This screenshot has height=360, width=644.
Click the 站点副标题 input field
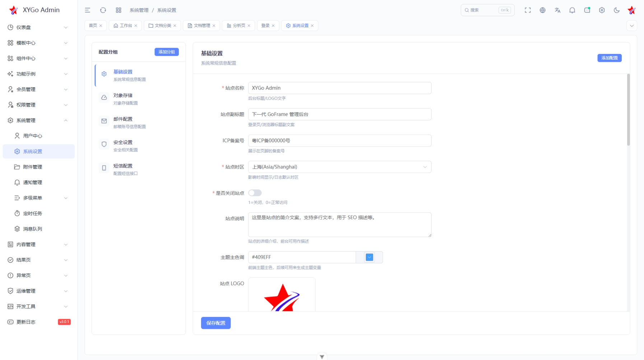coord(340,114)
